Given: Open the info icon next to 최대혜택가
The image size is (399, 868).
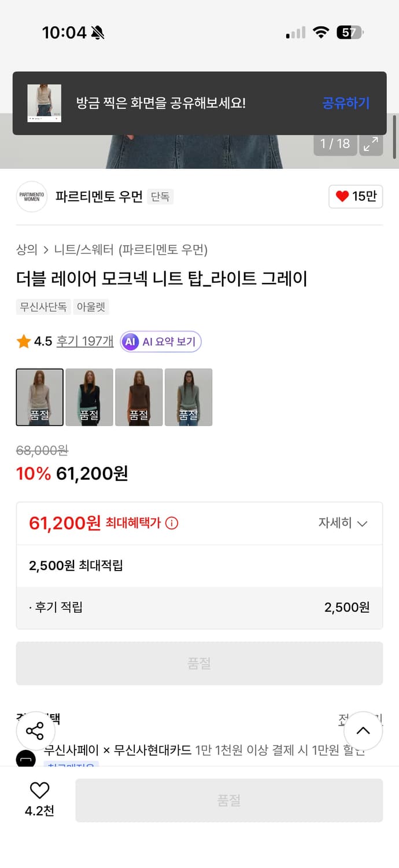Looking at the screenshot, I should 171,523.
